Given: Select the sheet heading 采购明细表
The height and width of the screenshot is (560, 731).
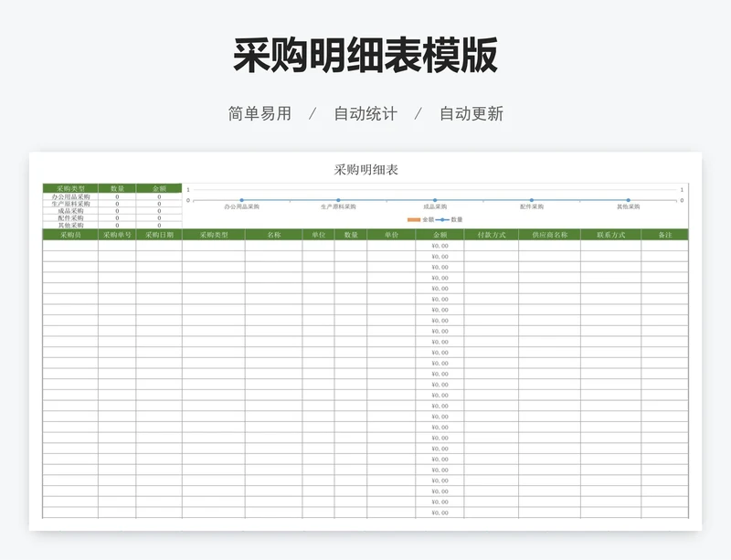Looking at the screenshot, I should coord(366,170).
